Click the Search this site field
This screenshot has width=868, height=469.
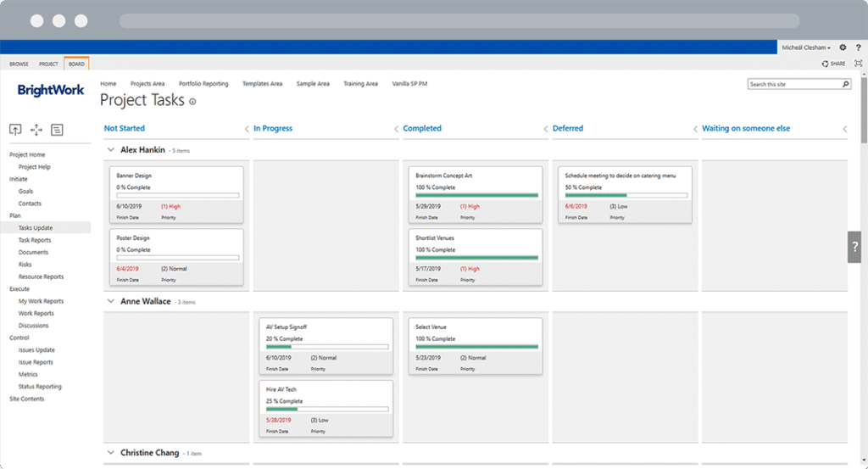793,84
